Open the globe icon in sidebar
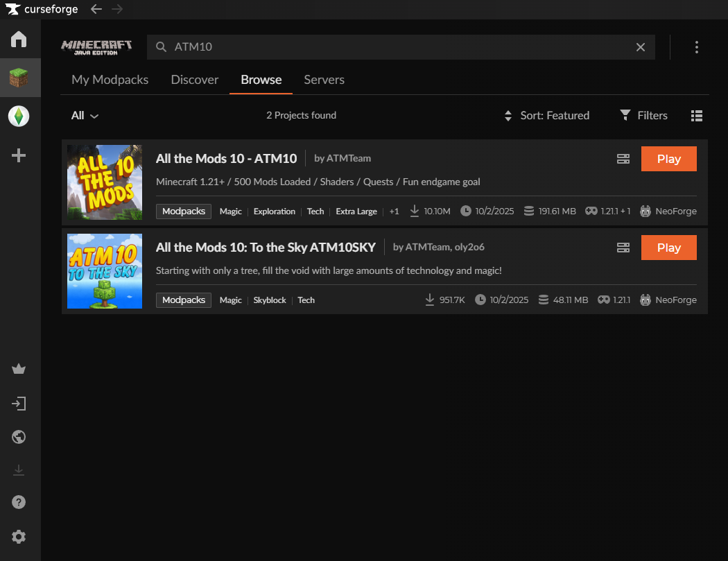Viewport: 728px width, 561px height. (x=19, y=437)
